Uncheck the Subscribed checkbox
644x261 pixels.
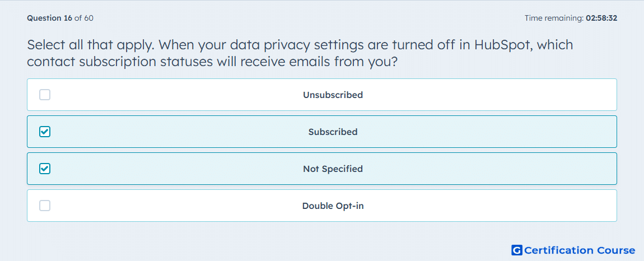45,132
